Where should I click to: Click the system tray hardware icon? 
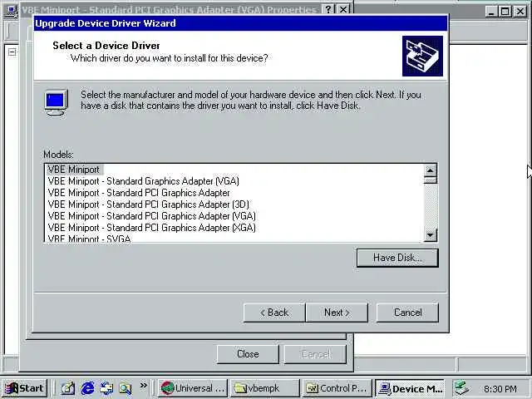pyautogui.click(x=462, y=388)
